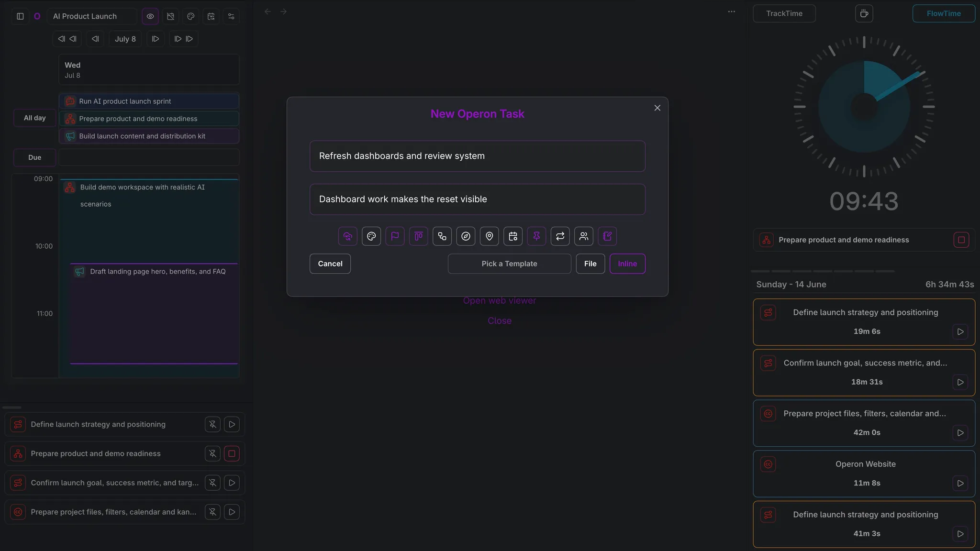The image size is (980, 551).
Task: Click the compass icon in task dialog
Action: click(x=466, y=236)
